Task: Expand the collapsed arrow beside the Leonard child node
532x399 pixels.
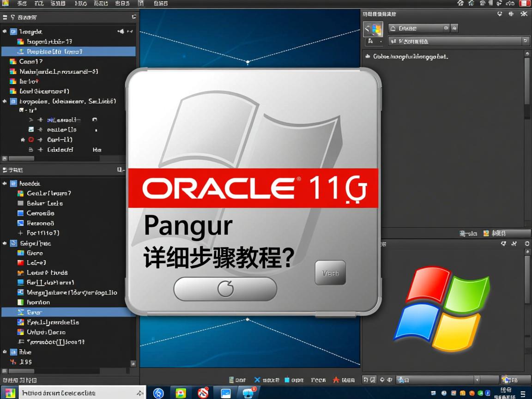Action: (x=31, y=120)
